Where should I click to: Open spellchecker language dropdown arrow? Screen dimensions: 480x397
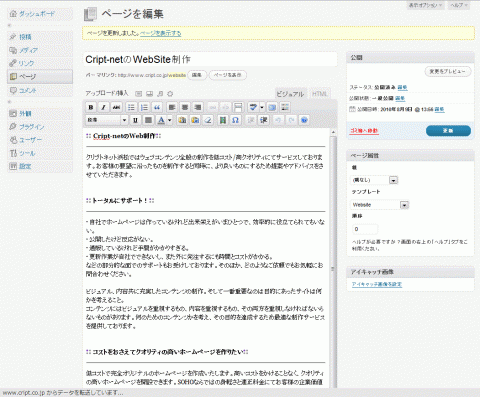click(262, 107)
